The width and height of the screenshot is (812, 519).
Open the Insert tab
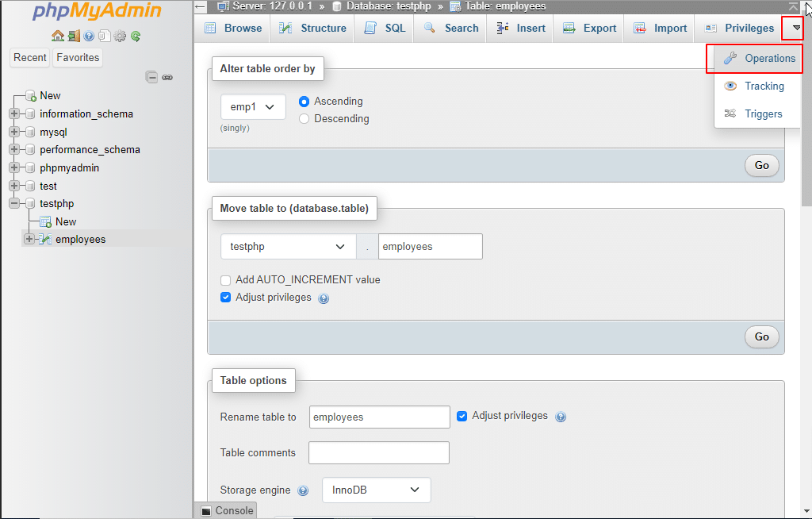pyautogui.click(x=520, y=28)
